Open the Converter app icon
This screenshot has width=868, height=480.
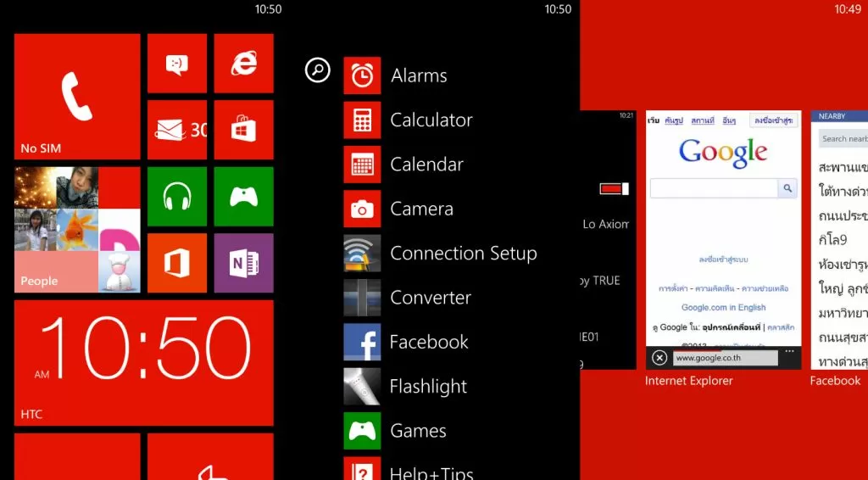coord(362,298)
